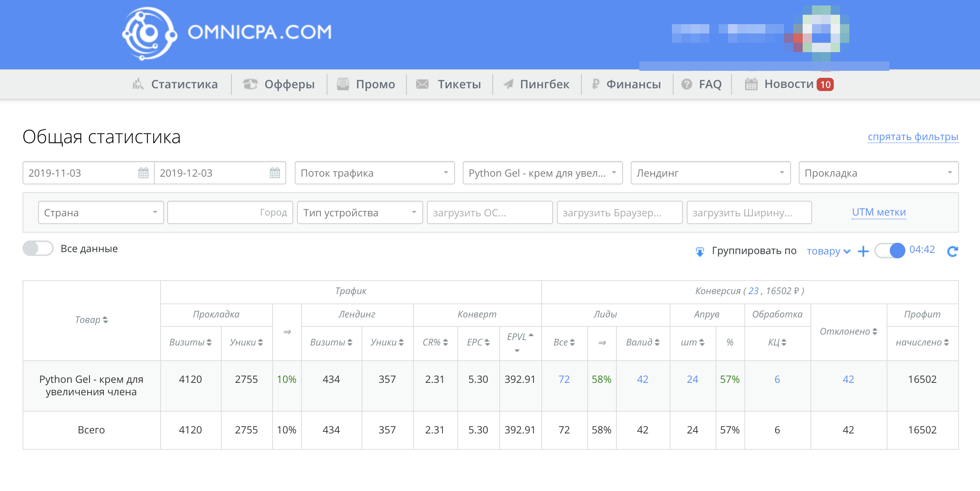Viewport: 980px width, 491px height.
Task: Sort by CR% column arrows
Action: pos(445,342)
